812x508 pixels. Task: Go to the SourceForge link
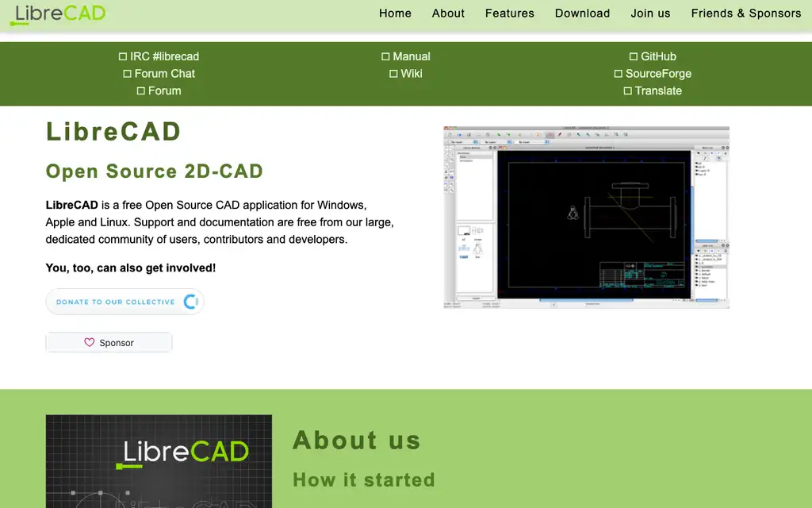pos(653,74)
